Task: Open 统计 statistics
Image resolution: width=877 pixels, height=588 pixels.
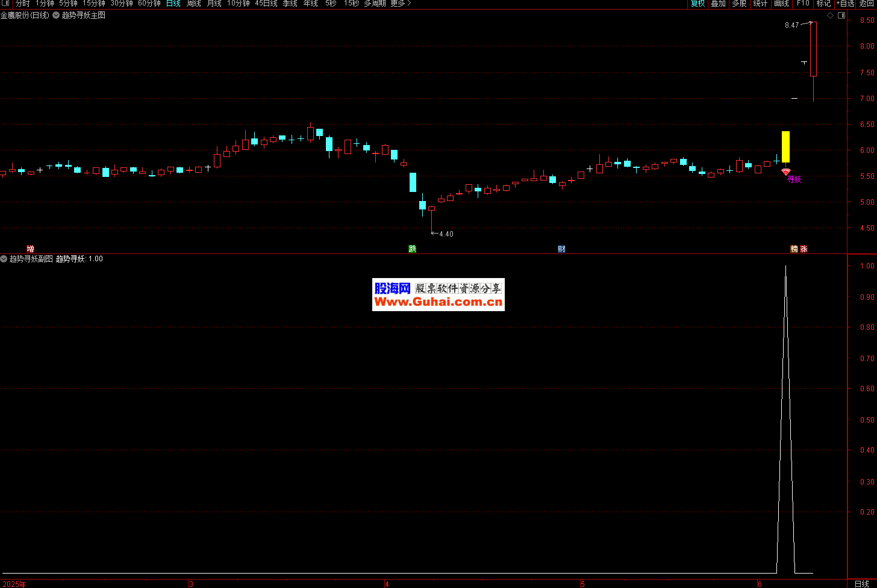Action: click(x=761, y=3)
